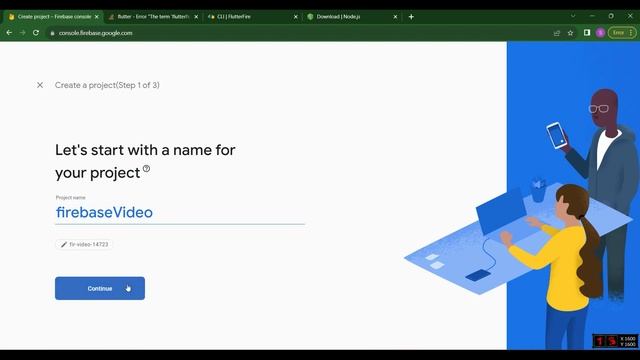Close the Create a project wizard
The width and height of the screenshot is (640, 360).
click(x=40, y=85)
